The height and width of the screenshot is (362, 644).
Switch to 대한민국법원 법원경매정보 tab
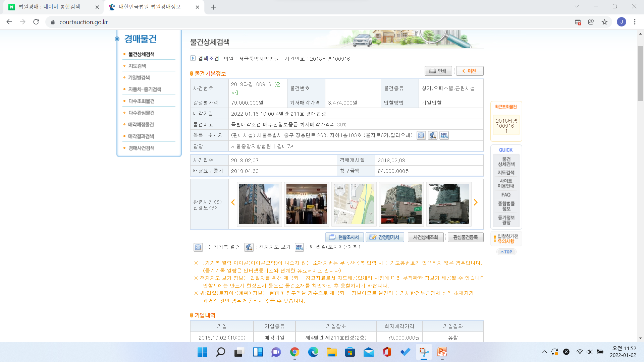(x=154, y=7)
